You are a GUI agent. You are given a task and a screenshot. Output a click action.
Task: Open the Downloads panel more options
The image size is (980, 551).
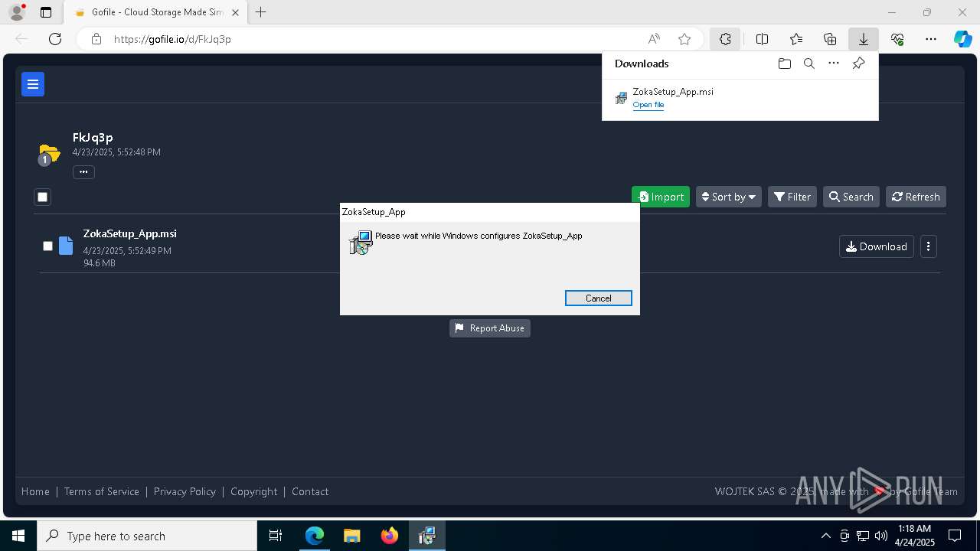click(834, 64)
